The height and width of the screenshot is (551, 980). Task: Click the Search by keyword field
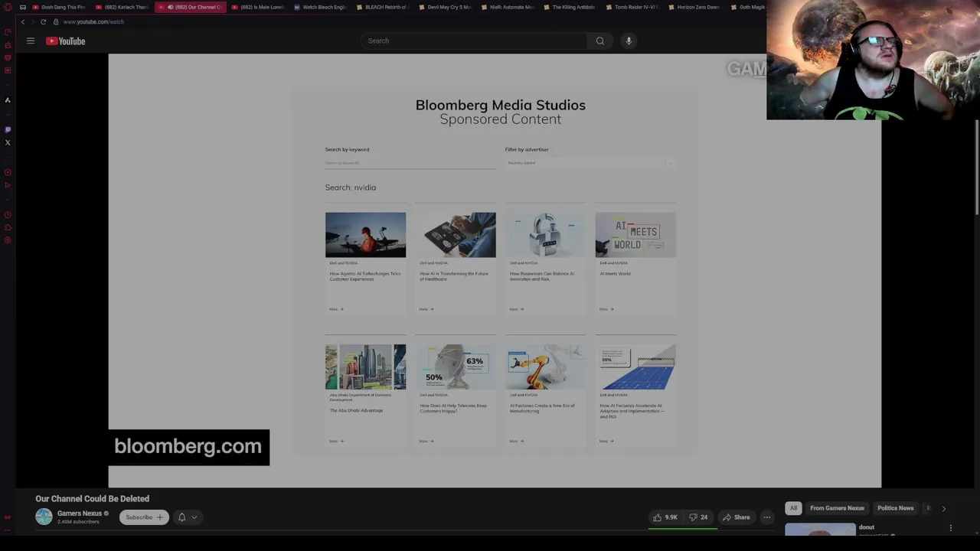coord(410,162)
